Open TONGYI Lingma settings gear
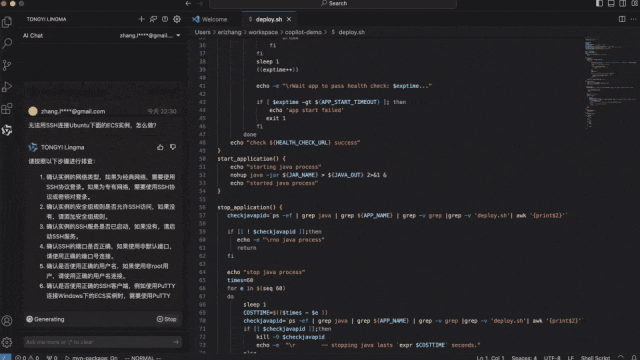The width and height of the screenshot is (640, 360). (177, 19)
